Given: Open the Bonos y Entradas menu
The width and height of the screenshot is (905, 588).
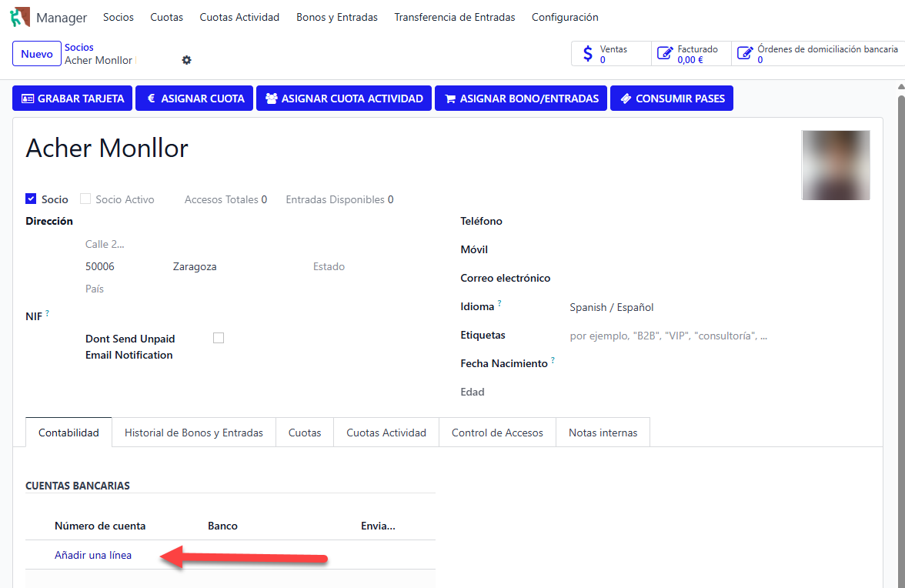Looking at the screenshot, I should (x=336, y=17).
